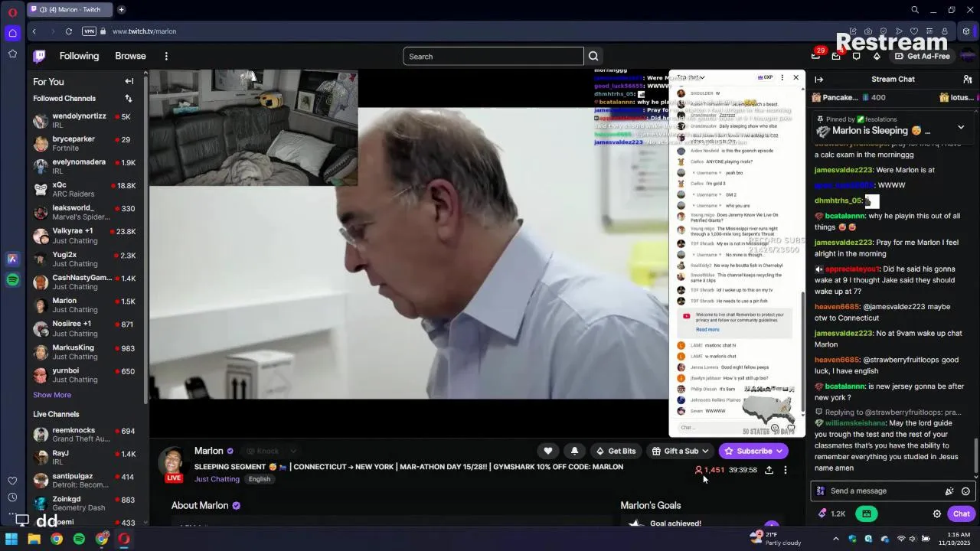Screen dimensions: 980x551
Task: Click the Twitch search field
Action: [x=494, y=56]
